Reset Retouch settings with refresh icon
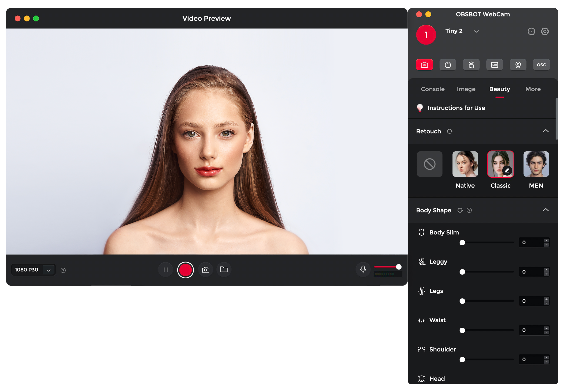Image resolution: width=565 pixels, height=392 pixels. 449,131
